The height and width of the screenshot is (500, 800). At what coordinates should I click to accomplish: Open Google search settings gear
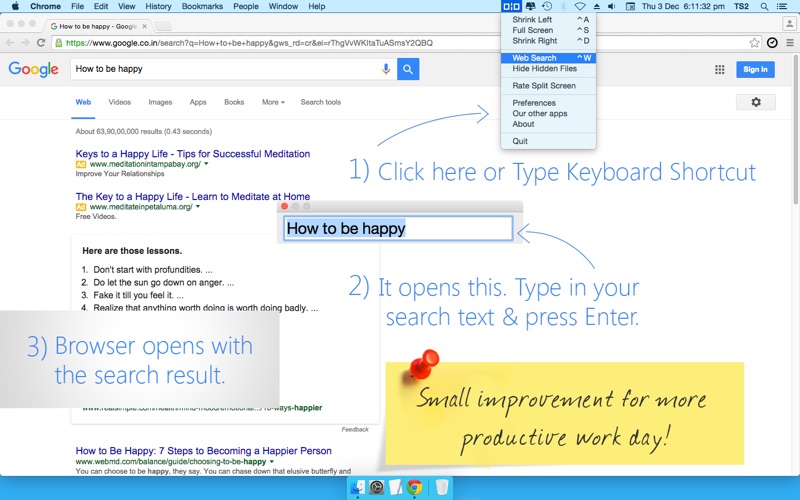pyautogui.click(x=755, y=102)
